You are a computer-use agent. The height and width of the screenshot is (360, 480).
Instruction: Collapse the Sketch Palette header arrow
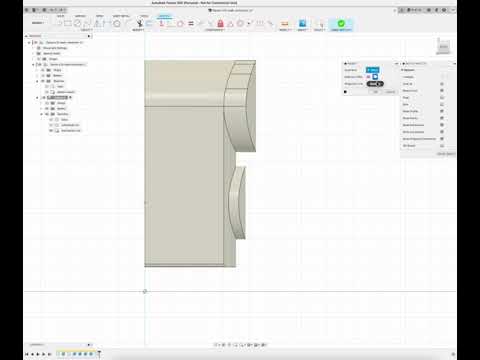coord(404,63)
